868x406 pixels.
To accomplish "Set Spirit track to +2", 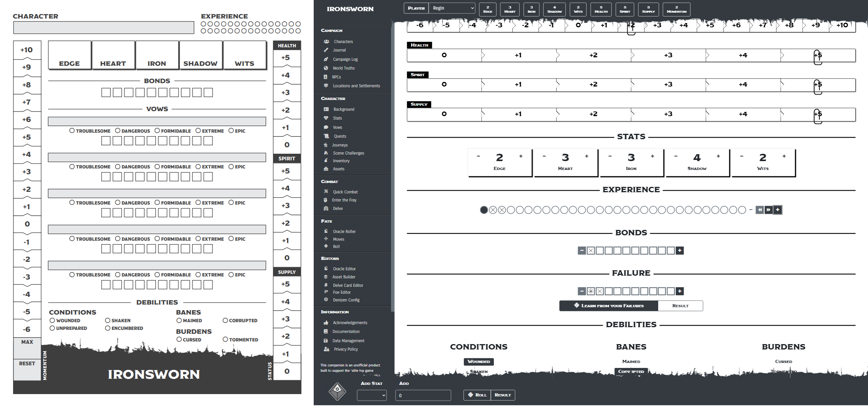I will [x=594, y=85].
